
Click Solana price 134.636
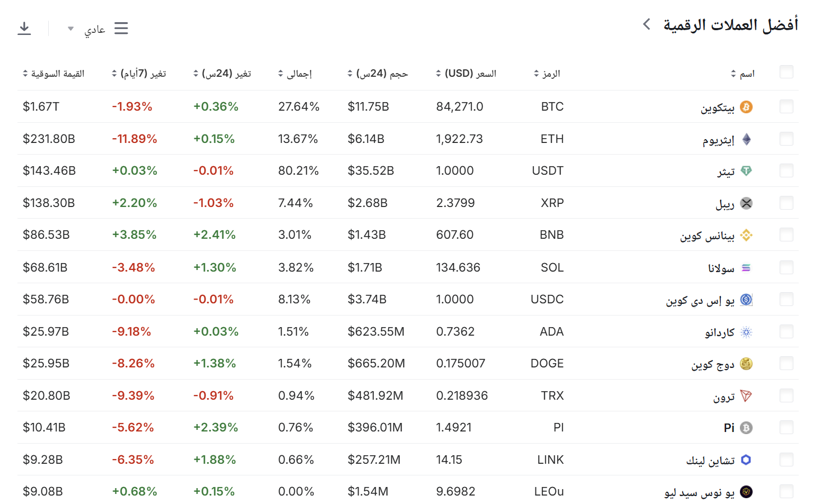point(458,268)
